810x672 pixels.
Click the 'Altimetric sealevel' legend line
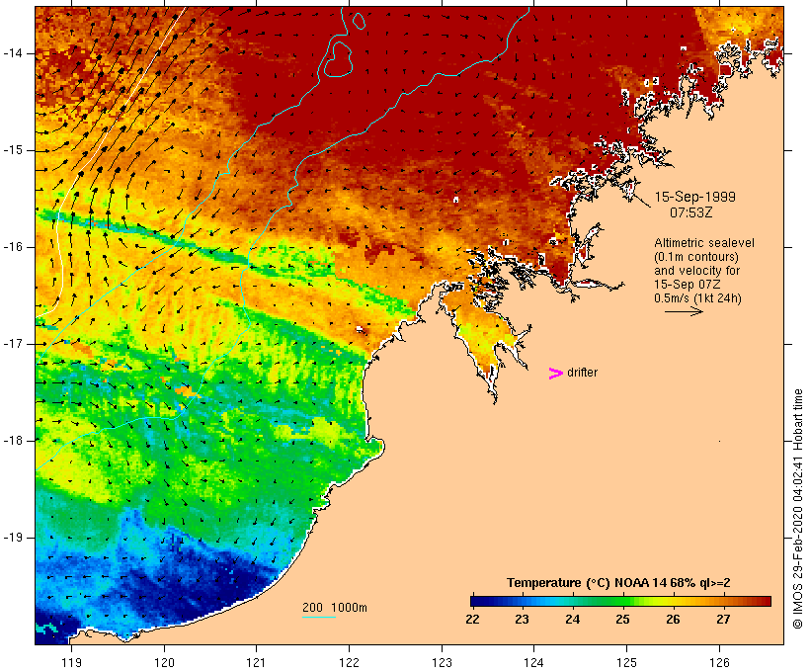704,242
